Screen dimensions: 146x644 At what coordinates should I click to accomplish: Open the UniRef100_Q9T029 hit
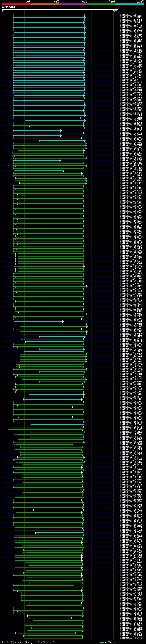pos(131,15)
